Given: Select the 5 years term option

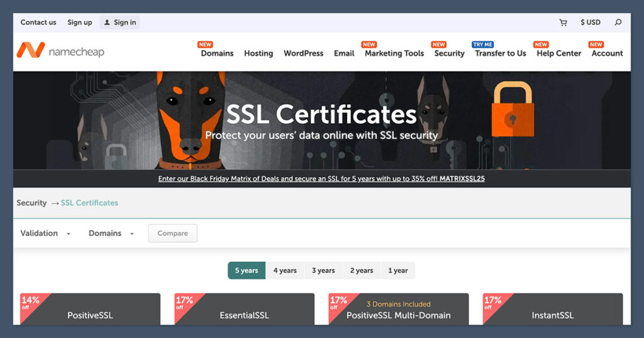Looking at the screenshot, I should (247, 271).
